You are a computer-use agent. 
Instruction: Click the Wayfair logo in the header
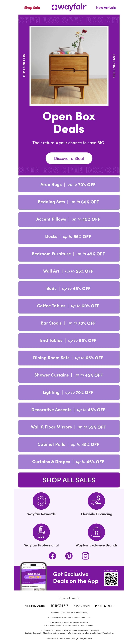69,7
